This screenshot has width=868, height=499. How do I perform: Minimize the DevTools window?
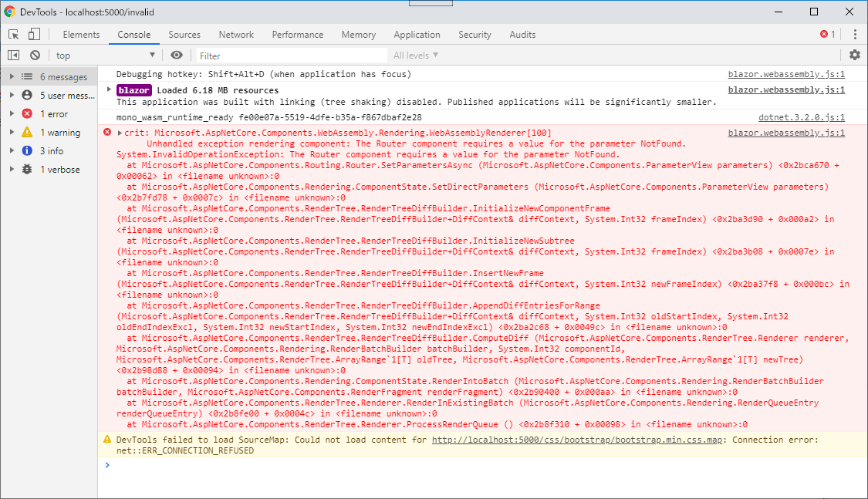[778, 12]
